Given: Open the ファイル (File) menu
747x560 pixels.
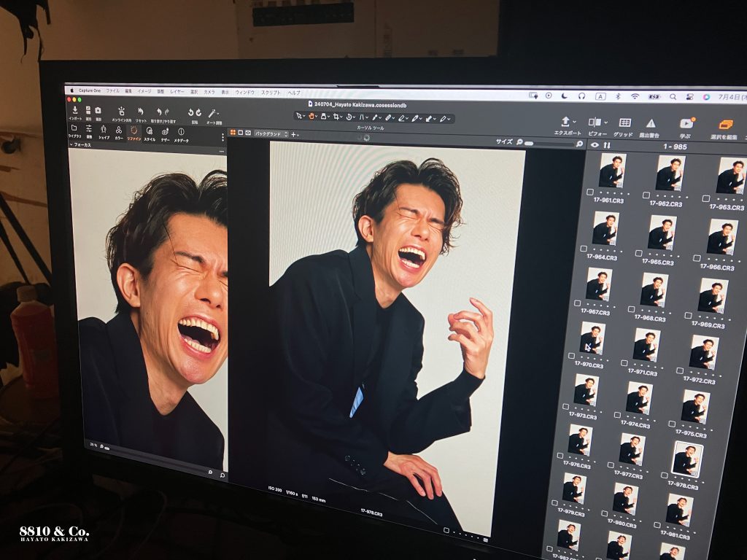Looking at the screenshot, I should click(112, 90).
